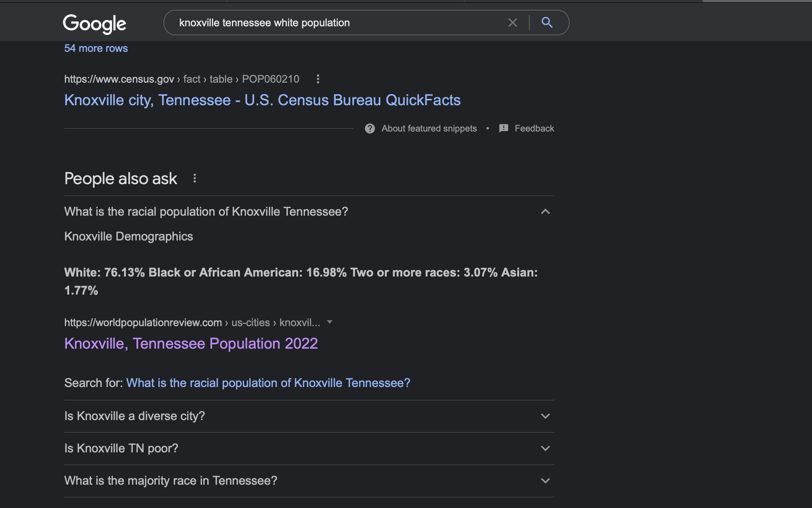Click the 'White: 76.13%' snippet text
The height and width of the screenshot is (508, 812).
[105, 272]
